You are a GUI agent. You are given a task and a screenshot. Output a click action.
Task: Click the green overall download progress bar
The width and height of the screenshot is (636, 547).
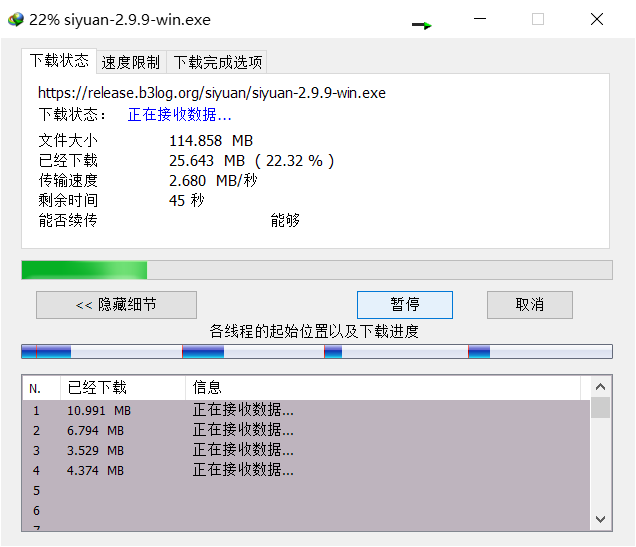click(x=317, y=270)
